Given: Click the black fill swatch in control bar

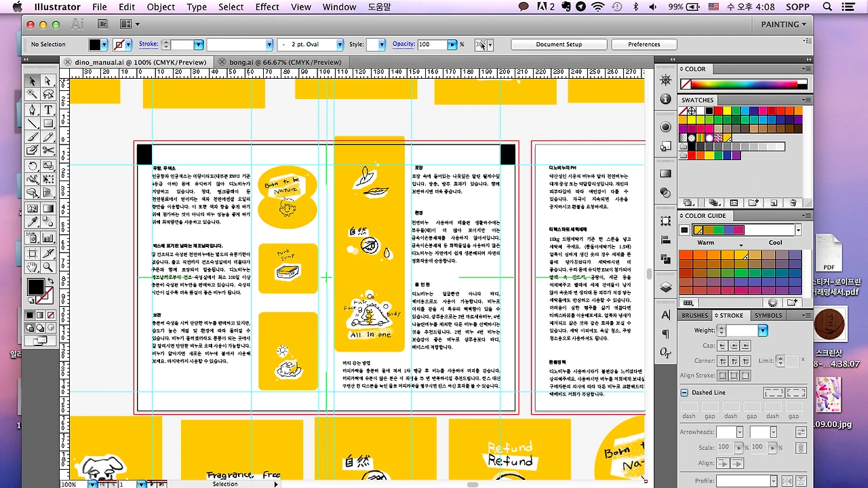Looking at the screenshot, I should 95,44.
